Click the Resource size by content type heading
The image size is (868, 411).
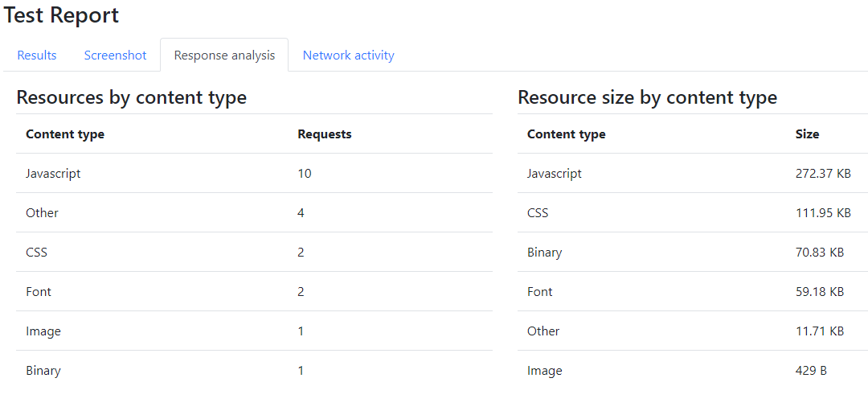click(647, 97)
